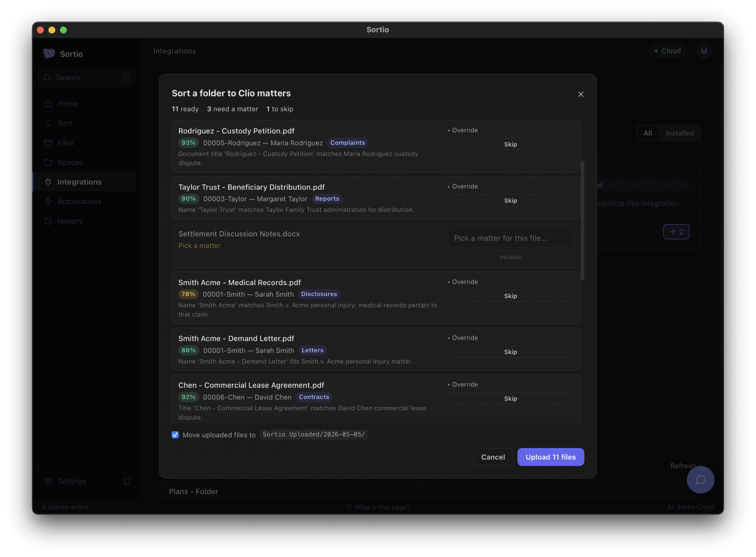The width and height of the screenshot is (756, 557).
Task: Skip the Smith Acme Demand Letter file
Action: click(510, 352)
